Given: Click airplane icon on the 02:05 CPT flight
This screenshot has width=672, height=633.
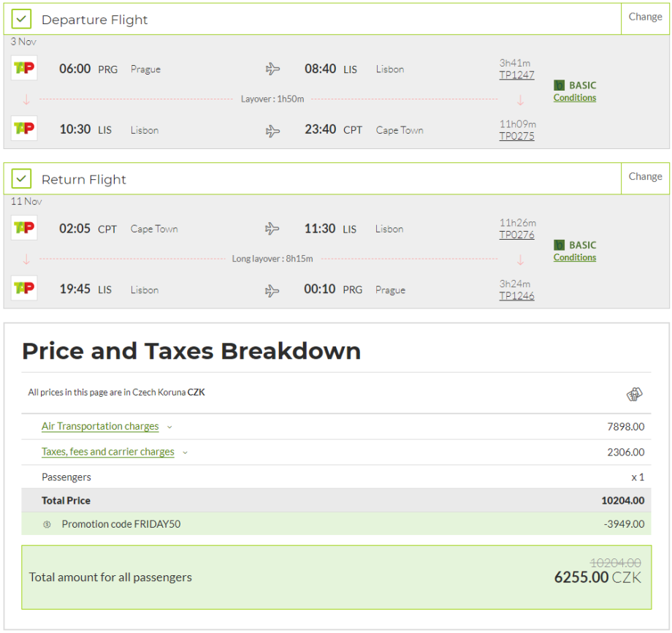Looking at the screenshot, I should pyautogui.click(x=272, y=229).
